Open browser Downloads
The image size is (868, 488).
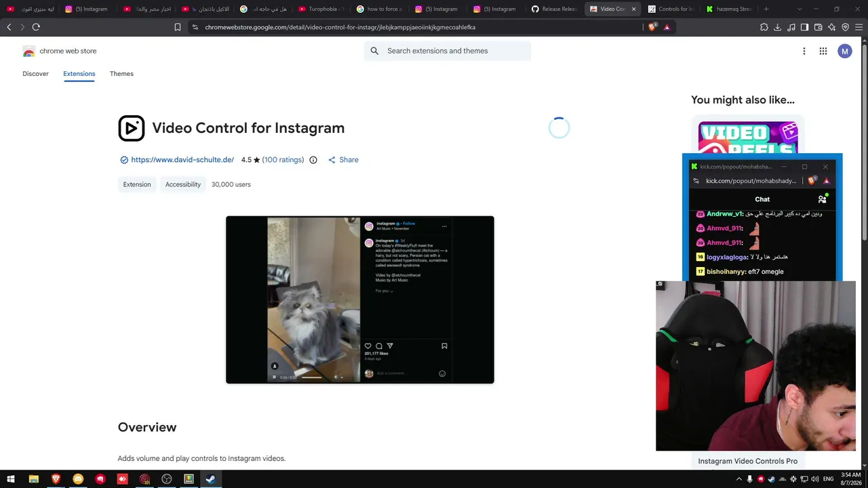777,27
